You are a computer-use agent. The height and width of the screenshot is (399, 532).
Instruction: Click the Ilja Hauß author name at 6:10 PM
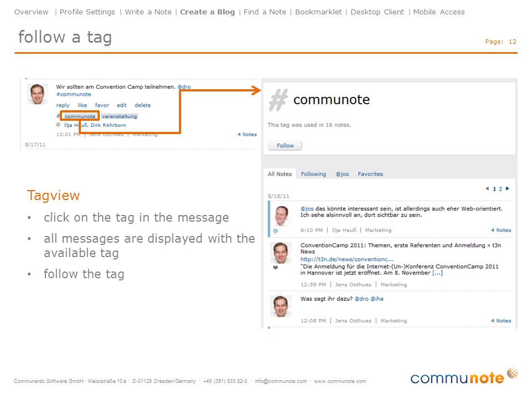[344, 230]
